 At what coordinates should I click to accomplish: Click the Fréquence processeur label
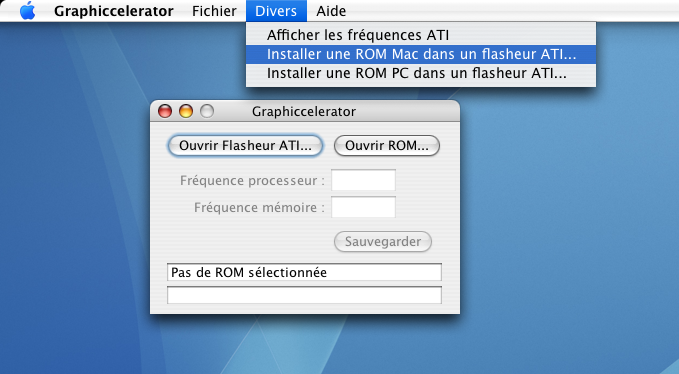click(x=252, y=181)
